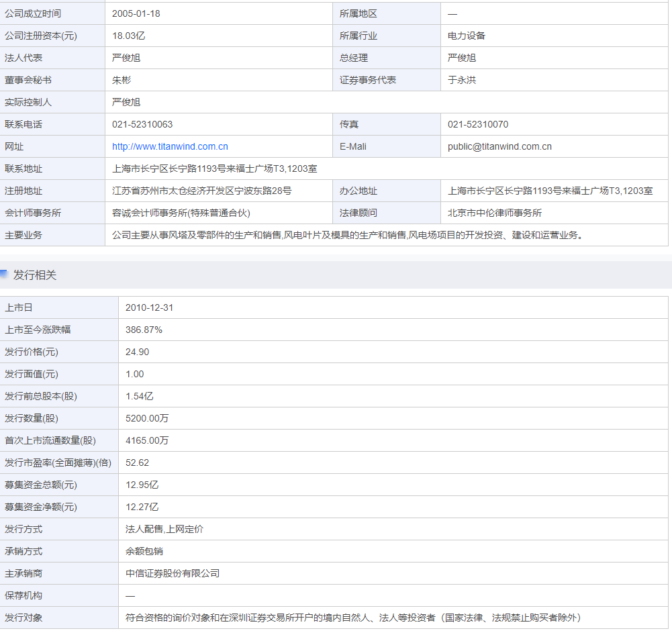Select securities representative 于永洪
The width and height of the screenshot is (672, 635).
tap(462, 80)
